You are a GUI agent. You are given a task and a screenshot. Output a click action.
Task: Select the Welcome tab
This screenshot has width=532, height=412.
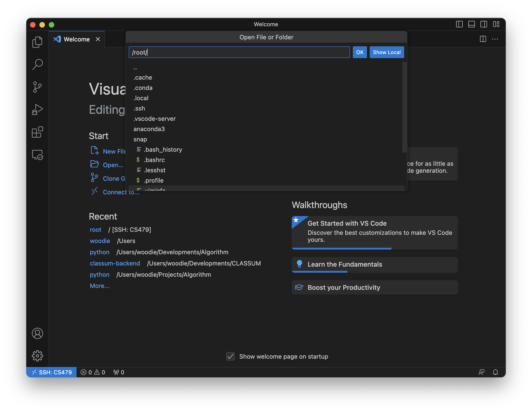[x=77, y=39]
